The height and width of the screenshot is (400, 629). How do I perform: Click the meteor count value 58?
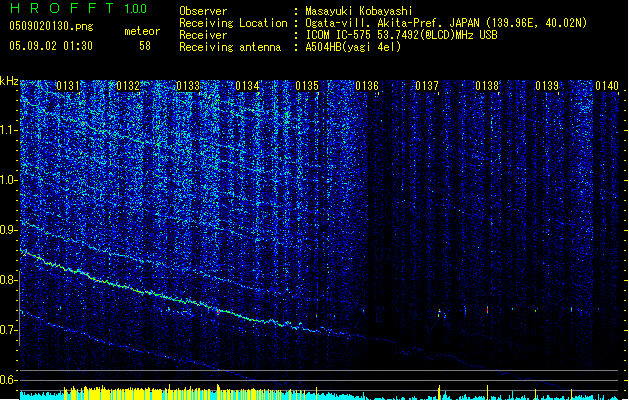coord(145,46)
